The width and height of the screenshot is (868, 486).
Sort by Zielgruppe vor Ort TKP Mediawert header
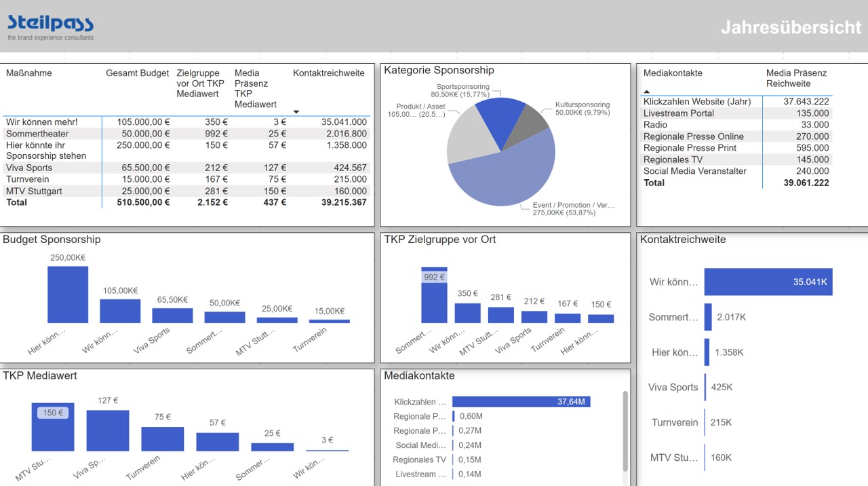[200, 83]
